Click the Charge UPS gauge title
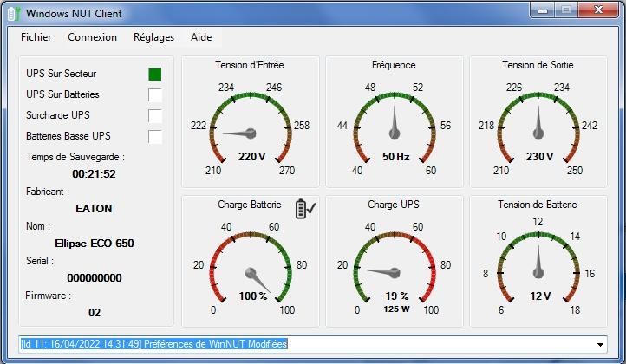This screenshot has height=364, width=626. click(394, 205)
